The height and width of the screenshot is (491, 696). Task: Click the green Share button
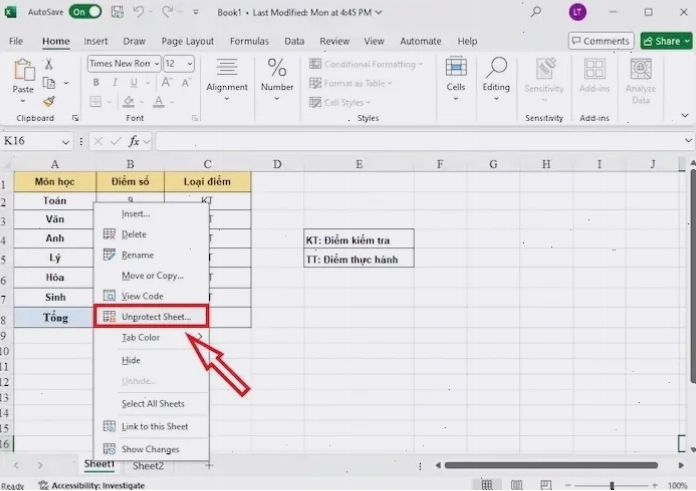[667, 41]
